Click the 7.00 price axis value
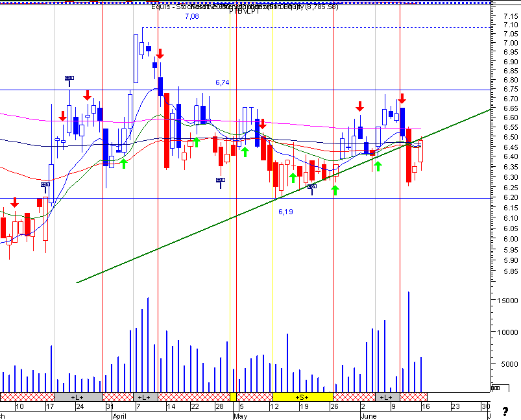521x420 pixels. (511, 43)
